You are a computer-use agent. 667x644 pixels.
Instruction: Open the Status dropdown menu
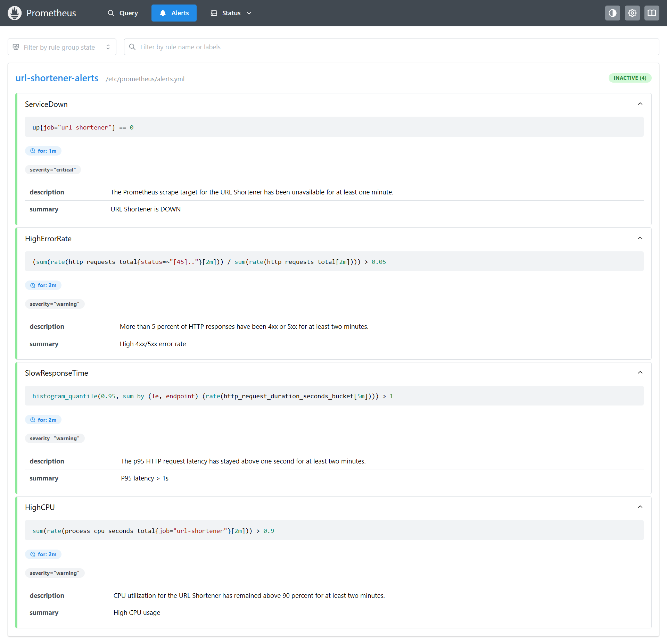click(231, 13)
